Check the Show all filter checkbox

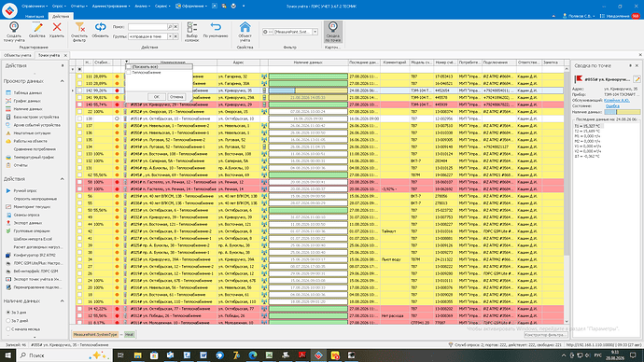coord(129,66)
